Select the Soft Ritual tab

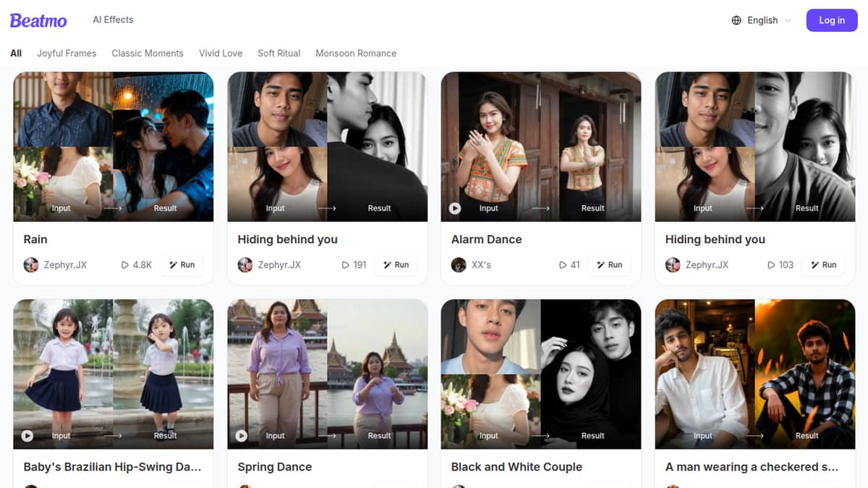coord(278,53)
